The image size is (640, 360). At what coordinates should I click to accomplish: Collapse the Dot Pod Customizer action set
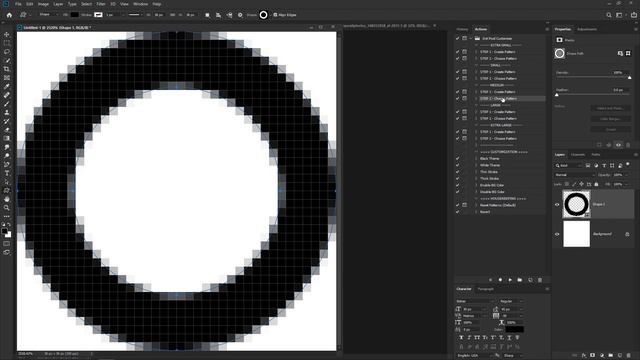471,38
